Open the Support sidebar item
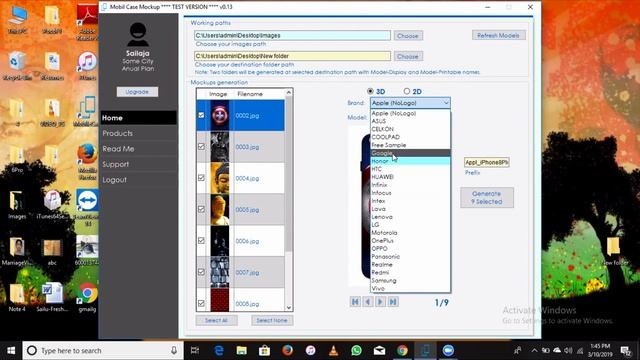 139,164
